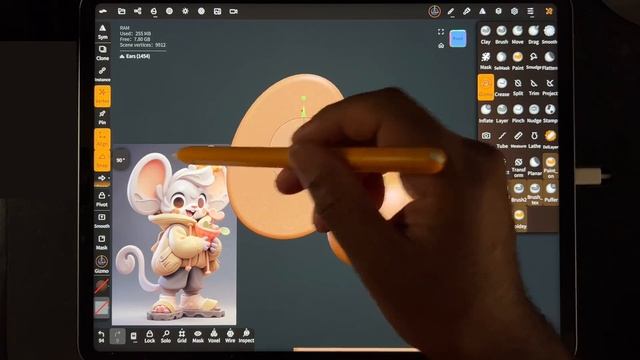Toggle the Pin option
Viewport: 640px width, 360px height.
(102, 117)
